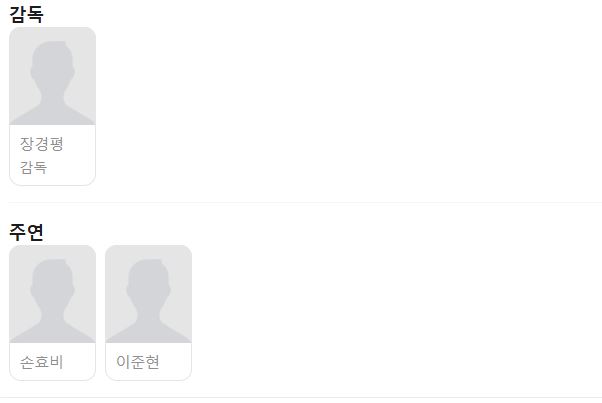
Task: Click the 손효비 actor name
Action: pos(41,362)
